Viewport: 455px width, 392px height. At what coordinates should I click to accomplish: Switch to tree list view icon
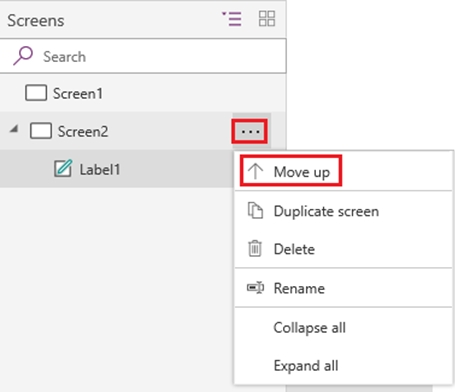[x=232, y=19]
